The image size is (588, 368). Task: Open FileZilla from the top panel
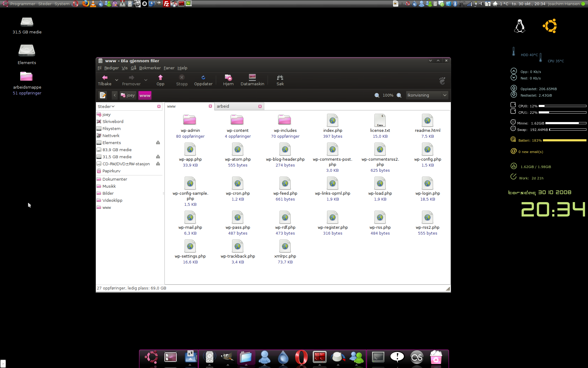click(x=166, y=4)
